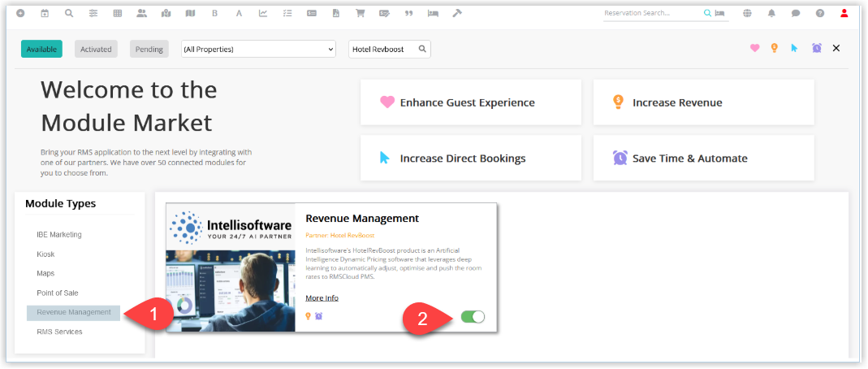Open the chat bubble icon
The width and height of the screenshot is (868, 369).
pyautogui.click(x=796, y=13)
